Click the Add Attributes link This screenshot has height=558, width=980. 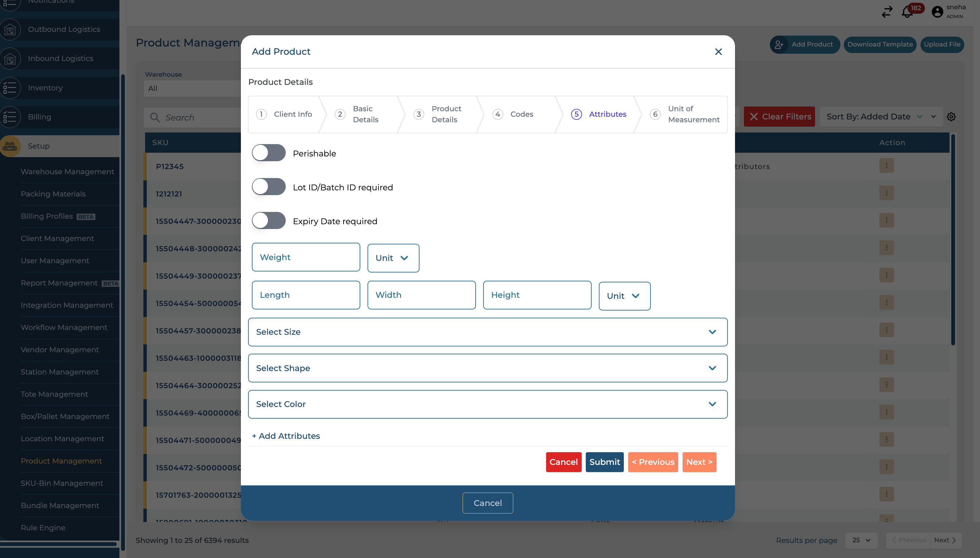[x=285, y=436]
